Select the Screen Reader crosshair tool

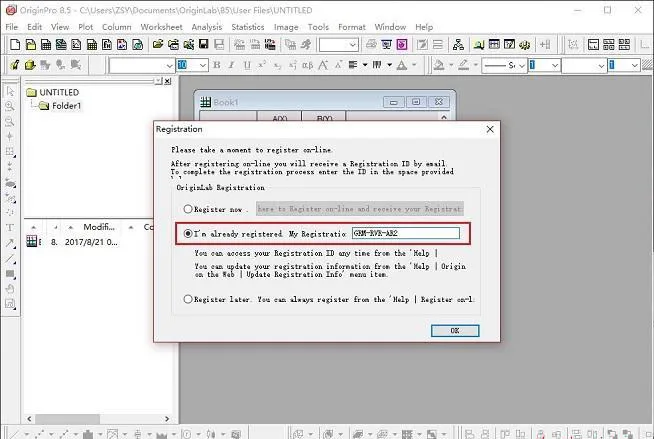10,136
